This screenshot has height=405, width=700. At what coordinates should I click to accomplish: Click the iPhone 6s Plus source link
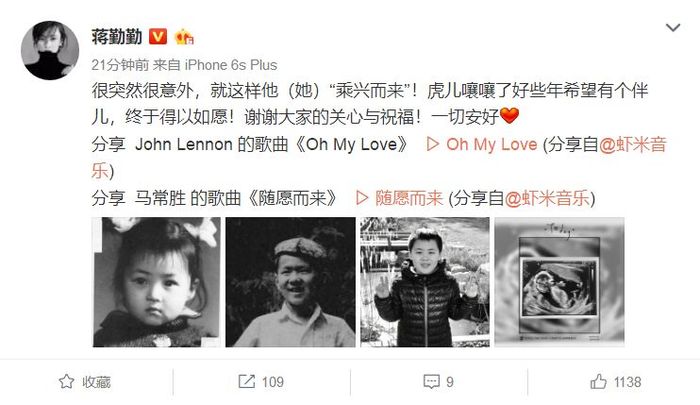231,65
